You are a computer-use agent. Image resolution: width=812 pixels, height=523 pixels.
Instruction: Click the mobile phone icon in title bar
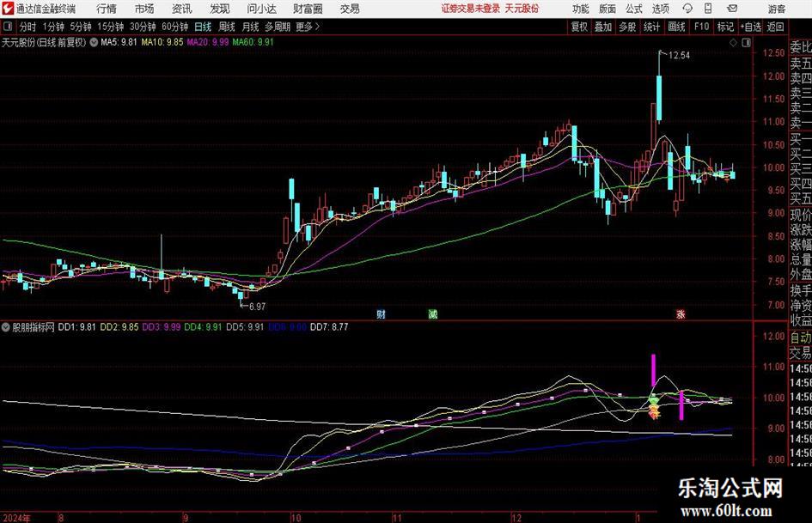coord(708,9)
